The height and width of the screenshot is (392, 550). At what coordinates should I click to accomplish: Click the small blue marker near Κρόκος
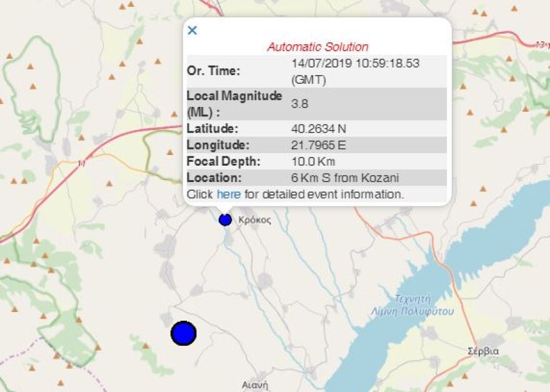tap(224, 220)
